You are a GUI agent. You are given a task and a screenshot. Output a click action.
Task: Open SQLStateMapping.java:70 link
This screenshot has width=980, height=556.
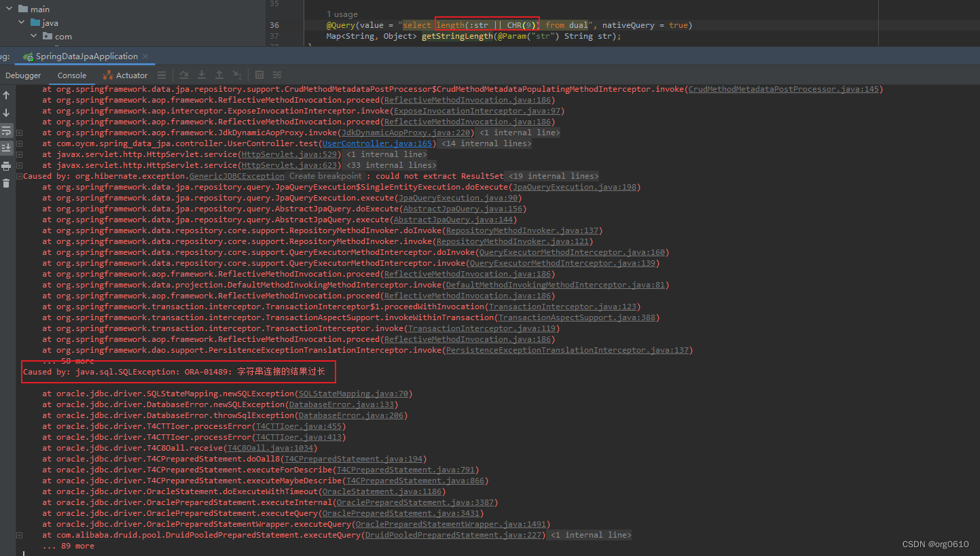[353, 394]
